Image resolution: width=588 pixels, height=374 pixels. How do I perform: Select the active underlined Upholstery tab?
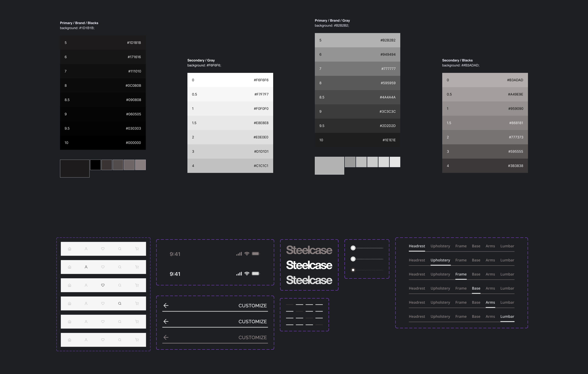440,260
